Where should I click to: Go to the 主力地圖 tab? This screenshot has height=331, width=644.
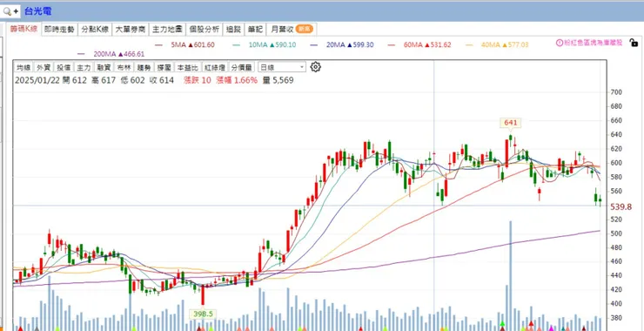point(167,30)
